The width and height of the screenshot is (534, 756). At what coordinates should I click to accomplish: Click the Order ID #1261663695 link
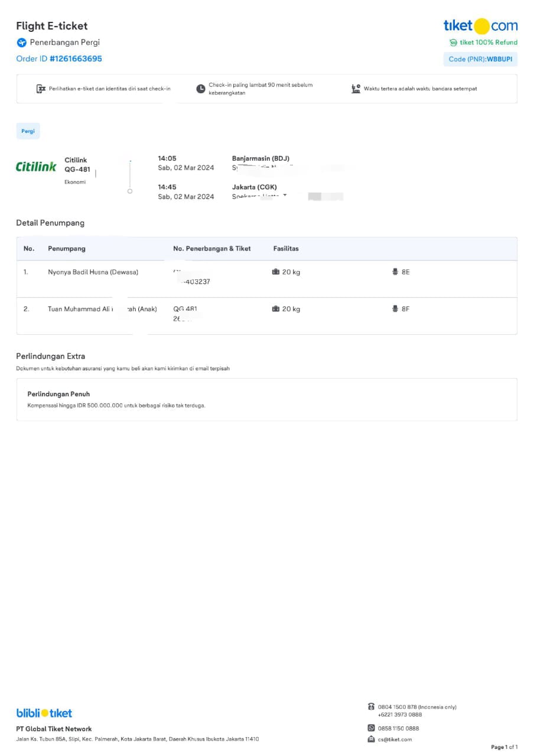point(59,59)
